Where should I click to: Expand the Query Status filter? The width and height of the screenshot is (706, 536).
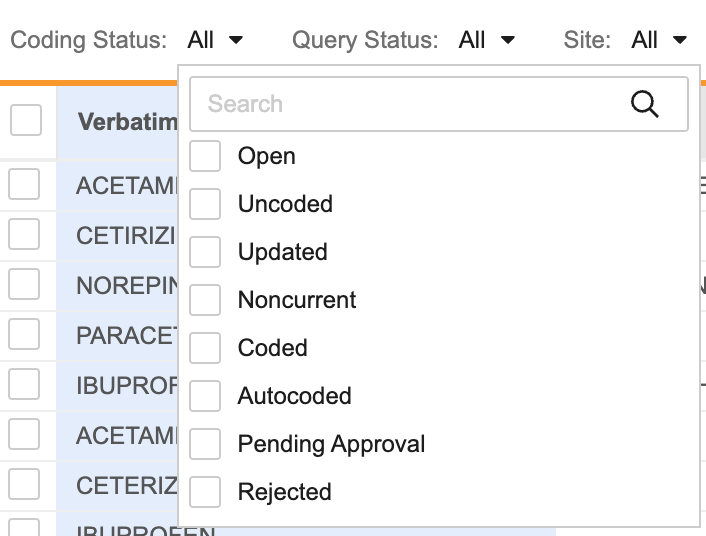tap(487, 40)
